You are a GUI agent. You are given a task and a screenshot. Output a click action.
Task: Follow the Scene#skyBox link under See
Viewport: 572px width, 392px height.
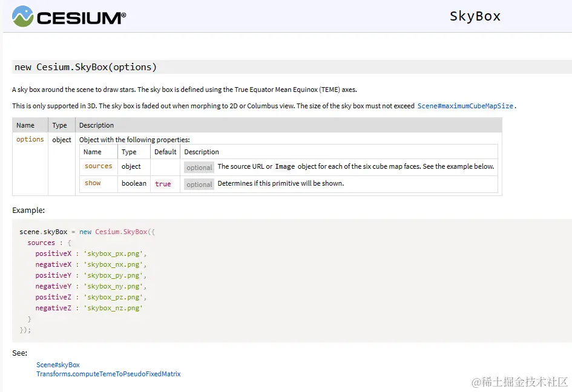pyautogui.click(x=58, y=365)
